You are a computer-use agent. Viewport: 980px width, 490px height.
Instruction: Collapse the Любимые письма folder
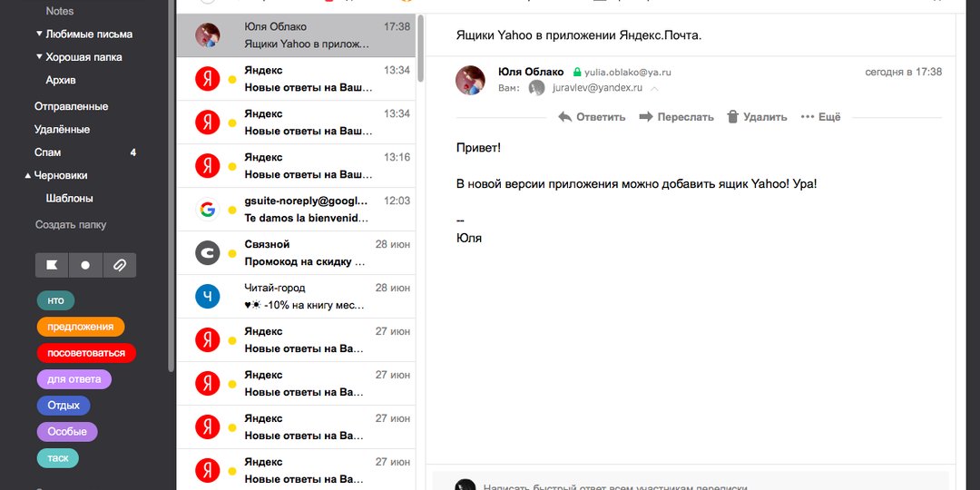pos(39,34)
